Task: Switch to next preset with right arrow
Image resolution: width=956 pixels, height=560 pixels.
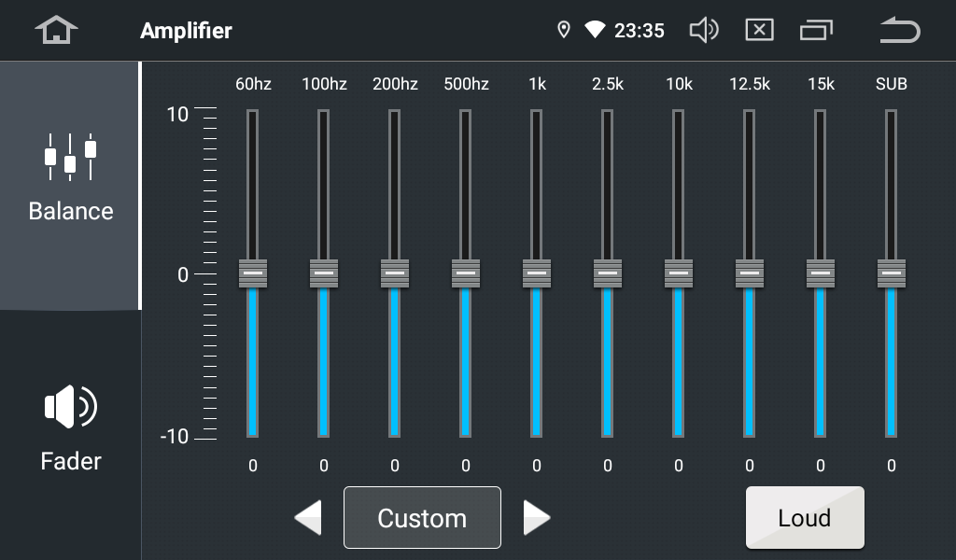Action: [x=536, y=518]
